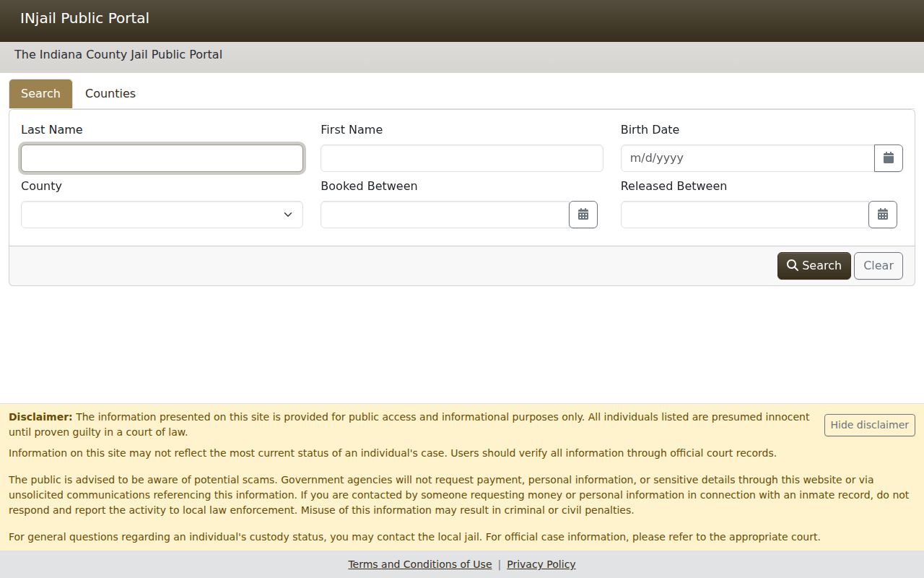Click the paragraph about potential scams
Viewport: 924px width, 578px height.
tap(459, 495)
